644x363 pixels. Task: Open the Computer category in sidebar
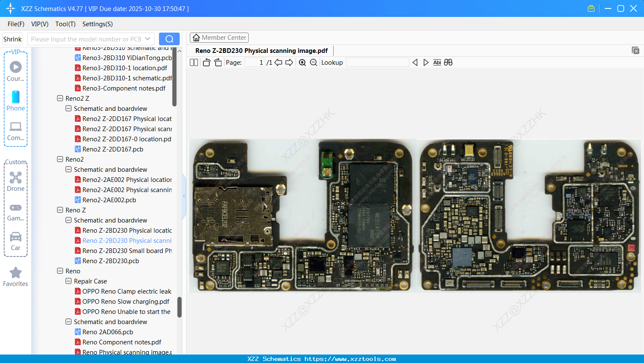point(16,131)
